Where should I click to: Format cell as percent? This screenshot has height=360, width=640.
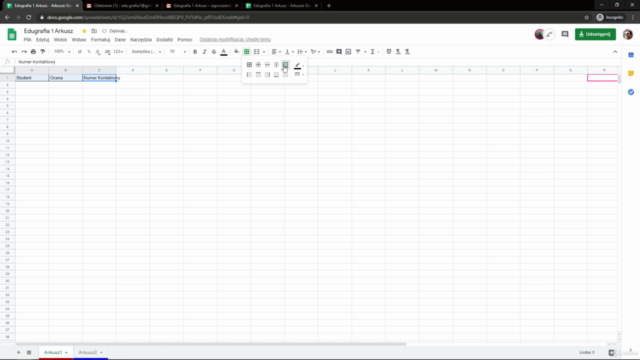coord(89,52)
